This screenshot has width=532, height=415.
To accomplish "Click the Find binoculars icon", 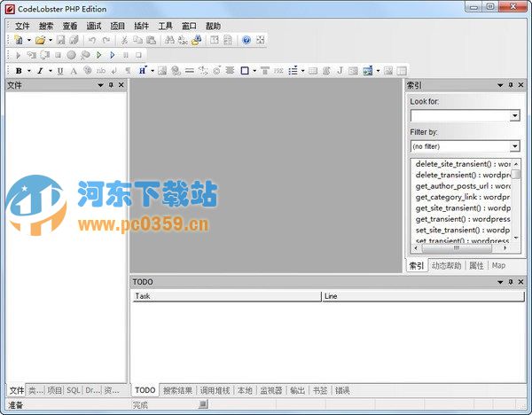I will click(x=169, y=40).
